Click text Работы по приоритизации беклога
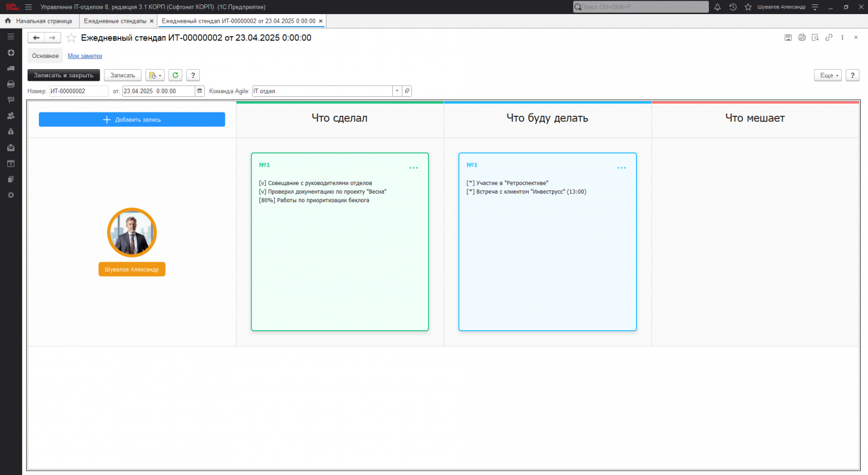Viewport: 868px width, 475px height. pos(323,200)
